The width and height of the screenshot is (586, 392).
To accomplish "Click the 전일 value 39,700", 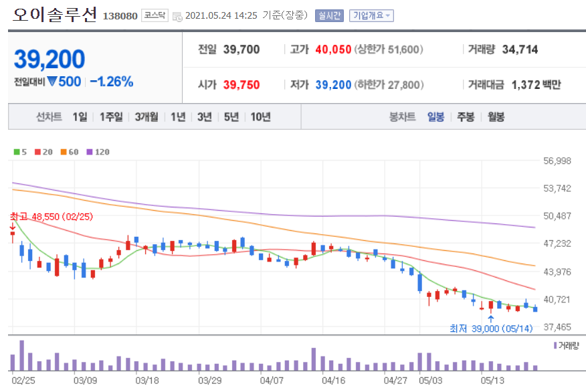I will click(241, 50).
